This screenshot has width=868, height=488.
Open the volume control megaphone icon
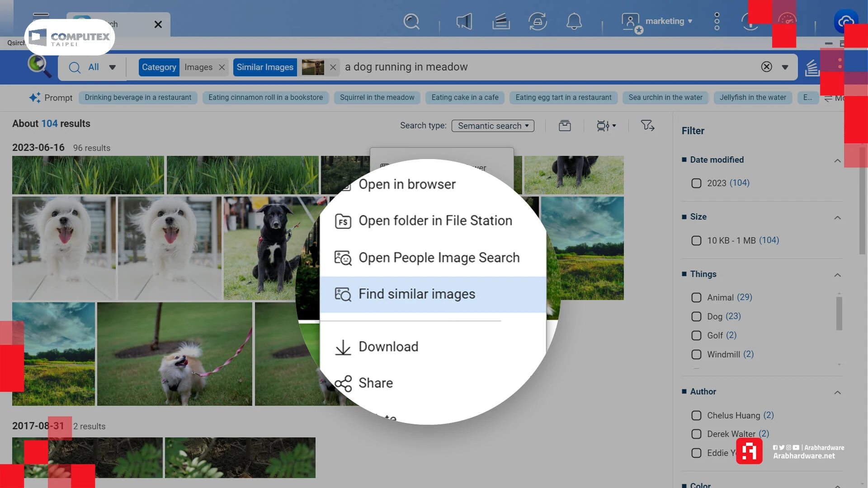click(465, 21)
